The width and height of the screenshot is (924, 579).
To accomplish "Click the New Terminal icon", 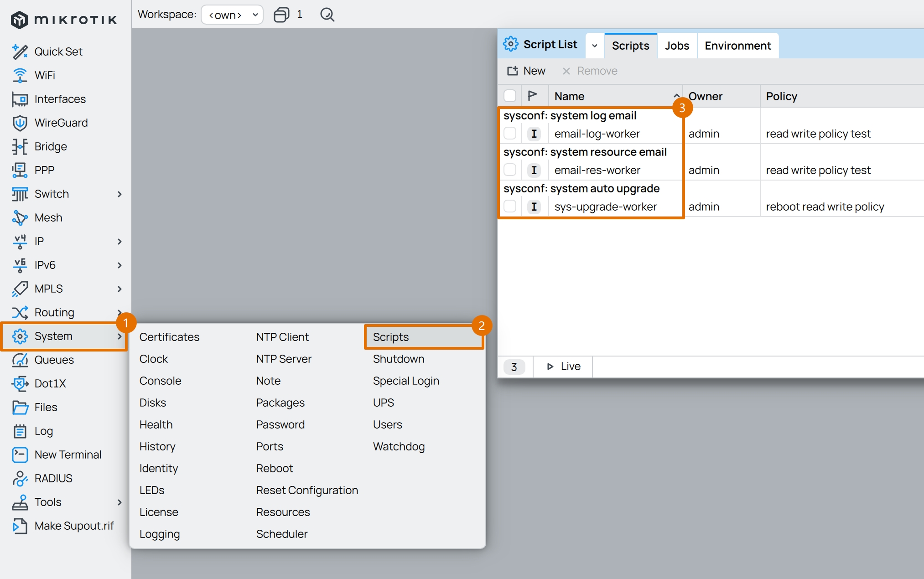I will pyautogui.click(x=20, y=455).
